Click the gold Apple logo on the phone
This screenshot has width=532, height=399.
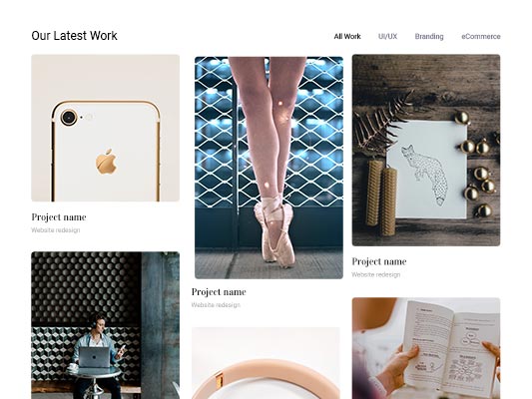(x=107, y=162)
